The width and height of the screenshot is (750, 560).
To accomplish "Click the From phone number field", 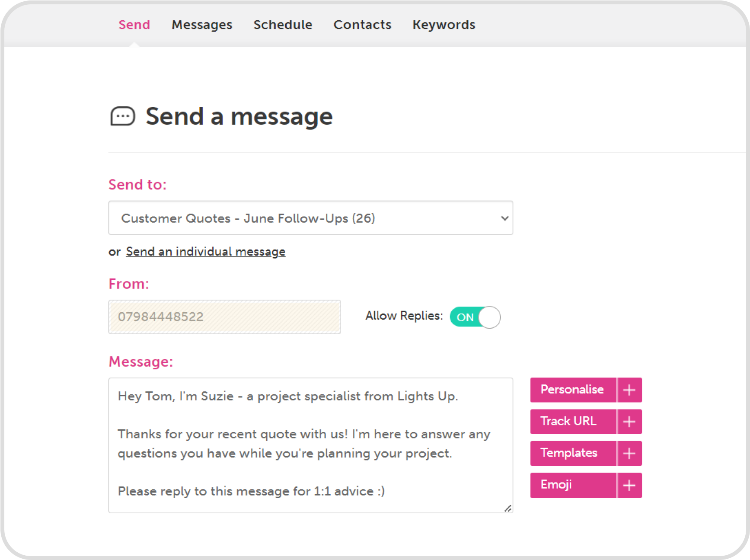I will click(x=224, y=317).
